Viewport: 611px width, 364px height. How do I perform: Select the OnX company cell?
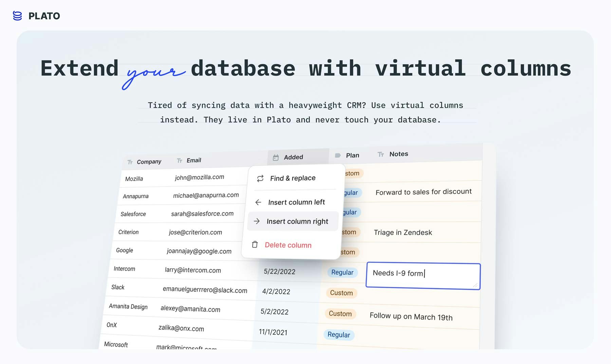coord(112,325)
